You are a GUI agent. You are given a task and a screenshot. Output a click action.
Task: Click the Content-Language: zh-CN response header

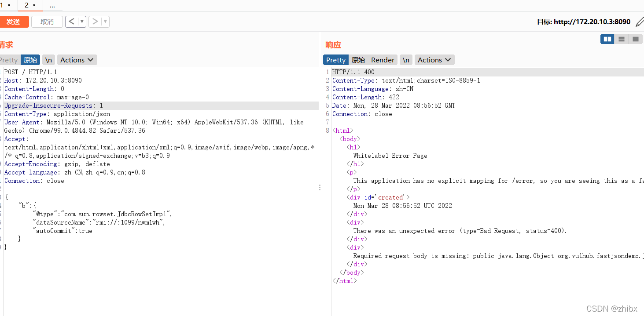[x=373, y=89]
